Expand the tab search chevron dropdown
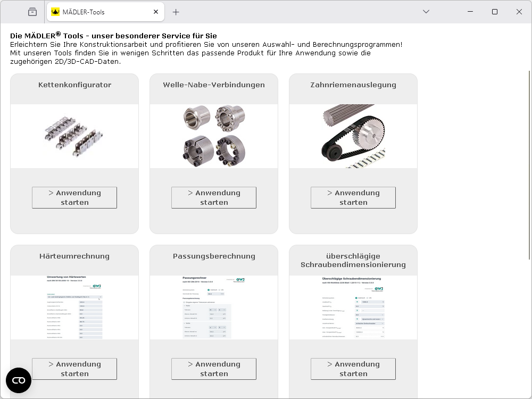Viewport: 532px width, 399px height. [x=426, y=12]
